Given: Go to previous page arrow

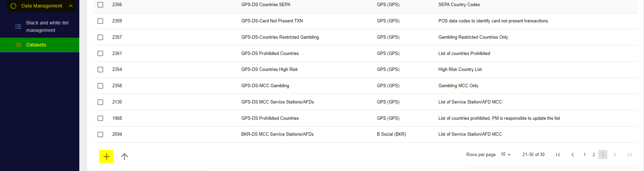Looking at the screenshot, I should [572, 155].
